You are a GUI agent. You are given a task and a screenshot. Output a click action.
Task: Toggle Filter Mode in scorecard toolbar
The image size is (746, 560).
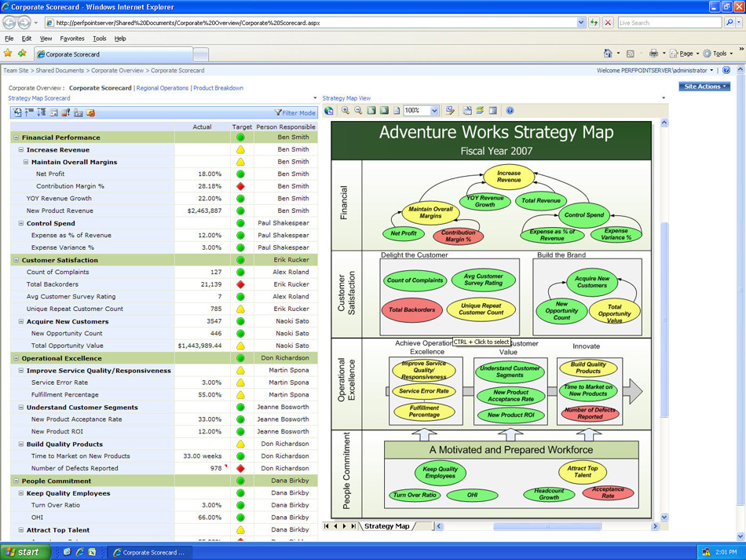click(x=295, y=113)
